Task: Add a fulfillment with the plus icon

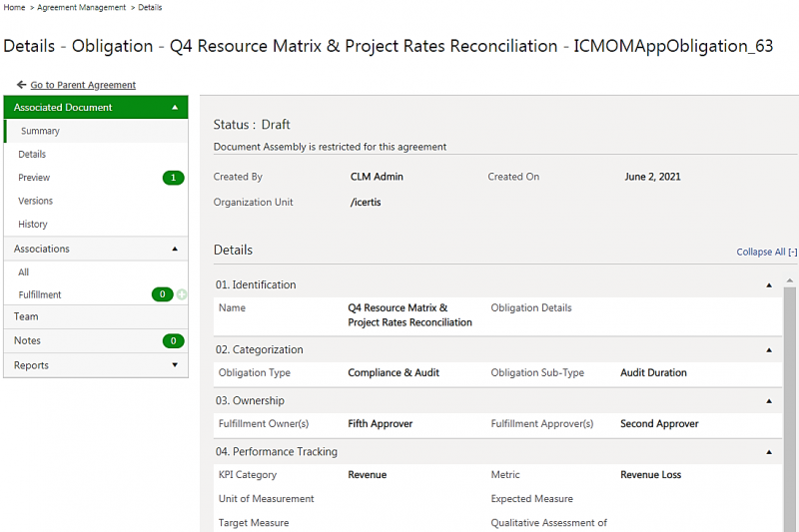Action: [182, 294]
